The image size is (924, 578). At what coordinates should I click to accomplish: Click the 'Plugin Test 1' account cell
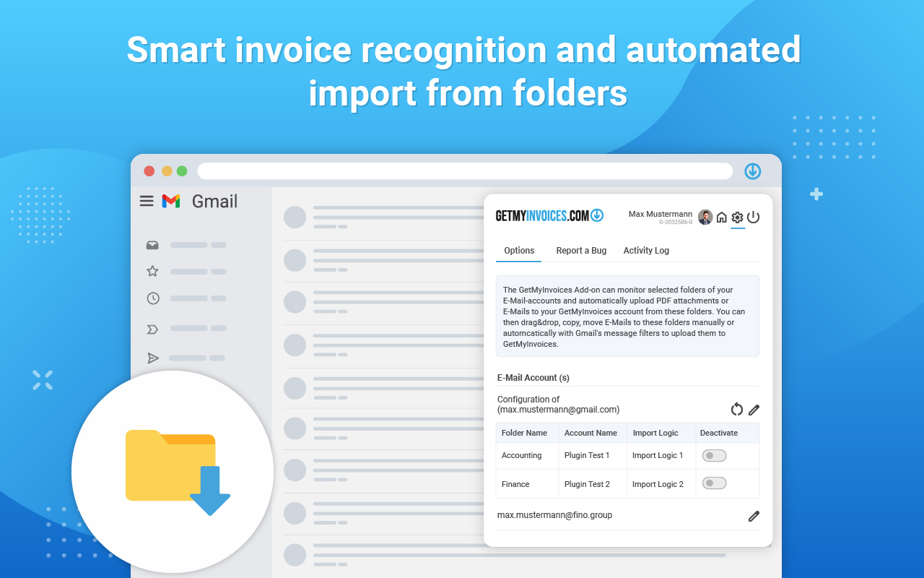point(593,456)
